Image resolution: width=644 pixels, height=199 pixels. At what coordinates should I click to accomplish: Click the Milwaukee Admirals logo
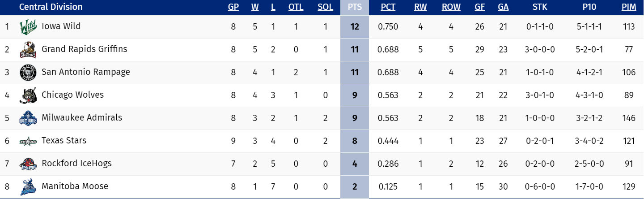click(27, 118)
